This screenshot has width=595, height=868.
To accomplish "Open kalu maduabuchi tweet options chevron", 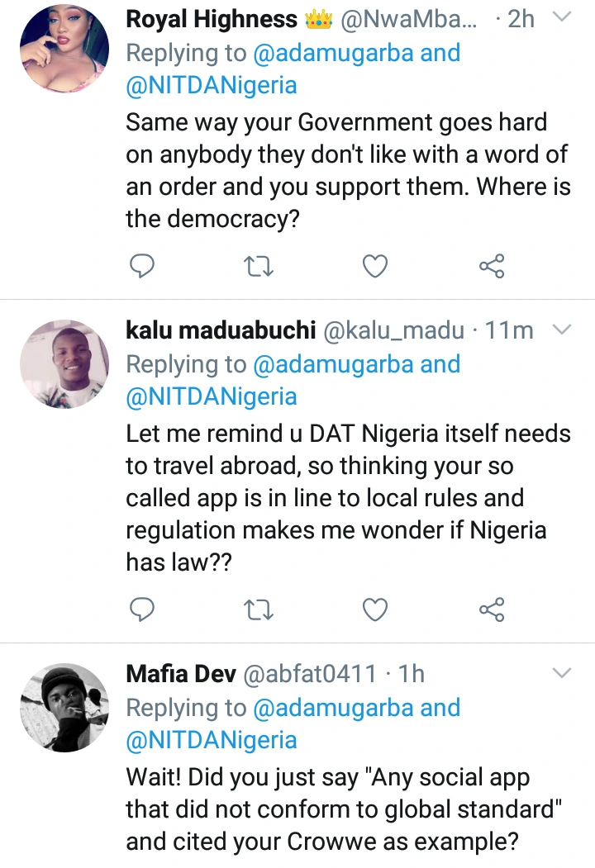I will pyautogui.click(x=561, y=330).
